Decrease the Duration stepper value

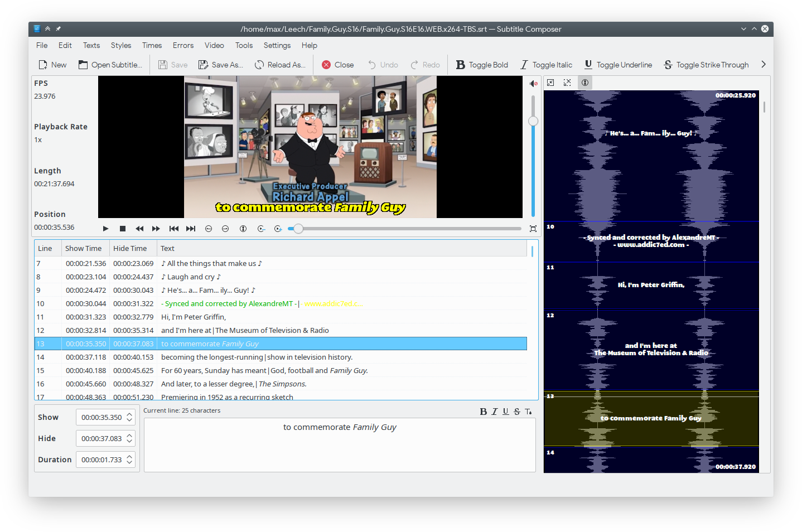click(x=129, y=463)
